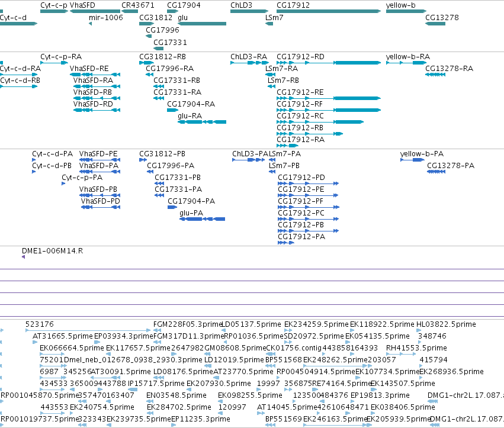Select the CG17912 gene label

click(293, 5)
